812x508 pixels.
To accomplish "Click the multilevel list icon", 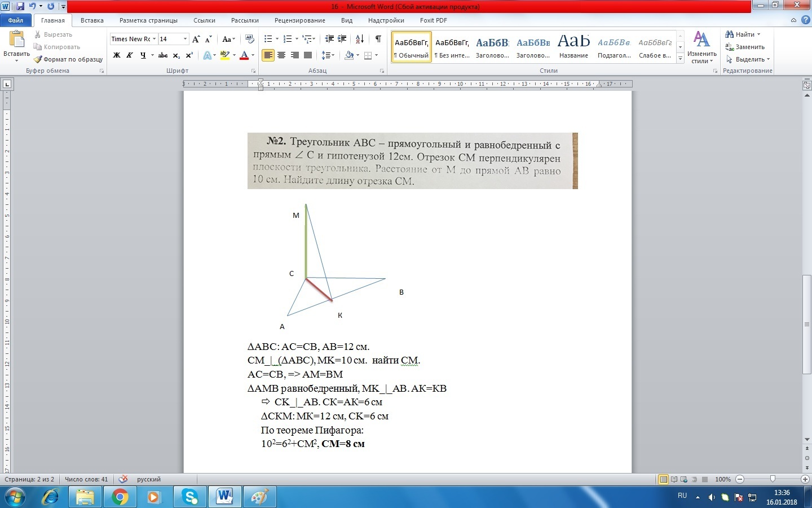I will point(307,39).
